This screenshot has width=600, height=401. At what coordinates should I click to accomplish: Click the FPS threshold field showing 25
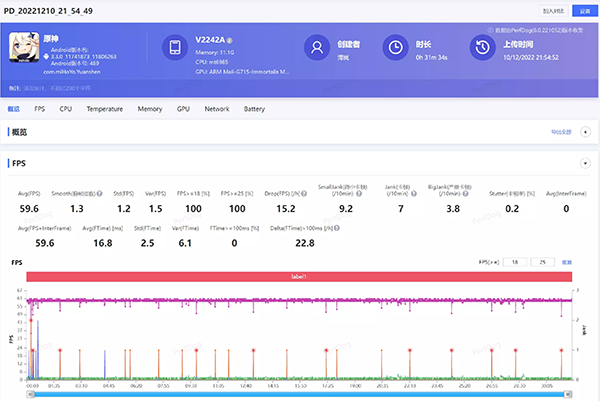point(543,262)
